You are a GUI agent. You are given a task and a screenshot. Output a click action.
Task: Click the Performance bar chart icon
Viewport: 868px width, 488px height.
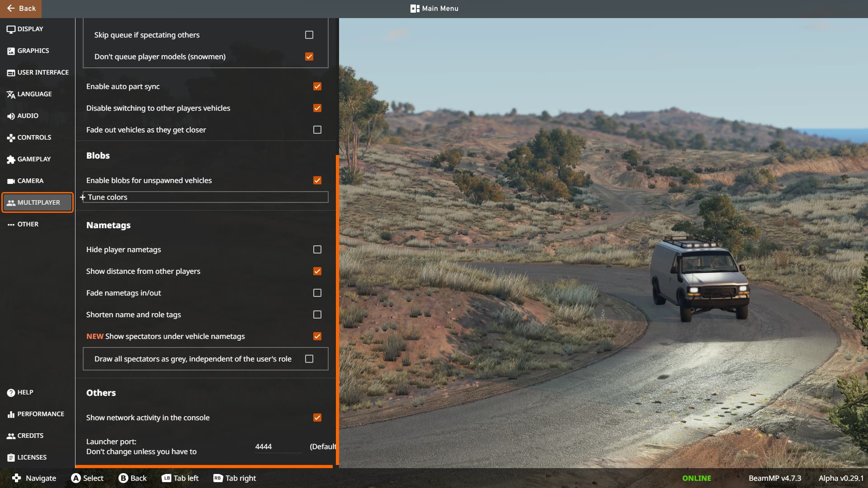point(11,414)
